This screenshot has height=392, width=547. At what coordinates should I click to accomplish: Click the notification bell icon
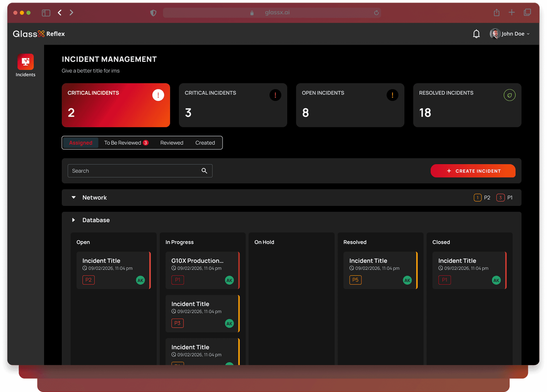(x=476, y=33)
